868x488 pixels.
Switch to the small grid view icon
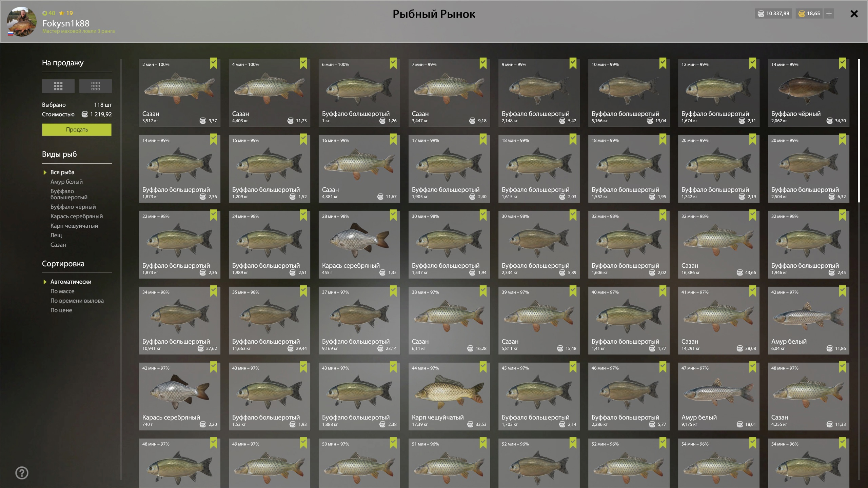click(x=95, y=86)
